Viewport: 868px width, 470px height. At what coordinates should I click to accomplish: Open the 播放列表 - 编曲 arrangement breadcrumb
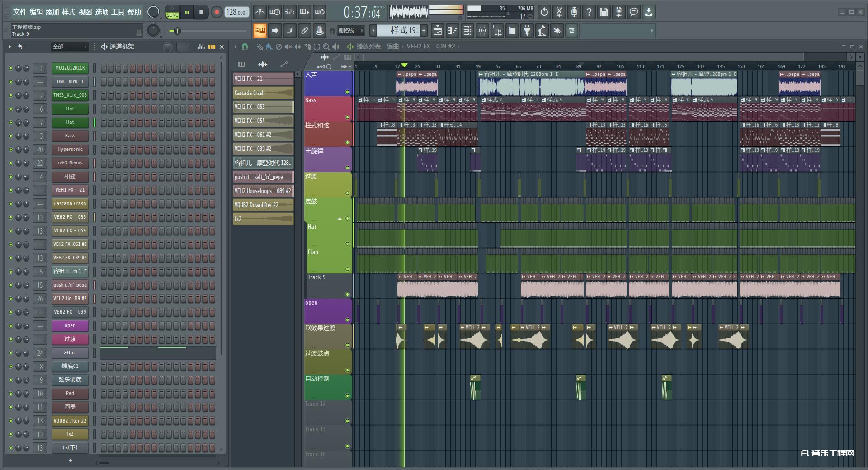pyautogui.click(x=377, y=47)
